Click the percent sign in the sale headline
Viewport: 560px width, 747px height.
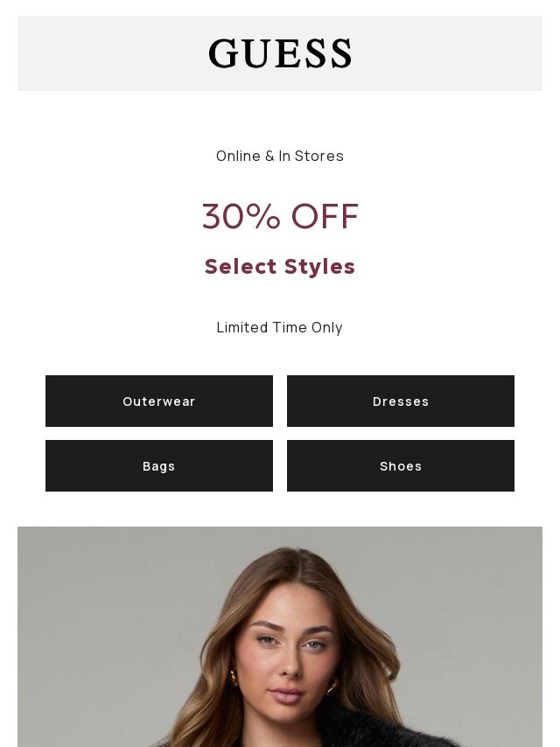click(263, 216)
